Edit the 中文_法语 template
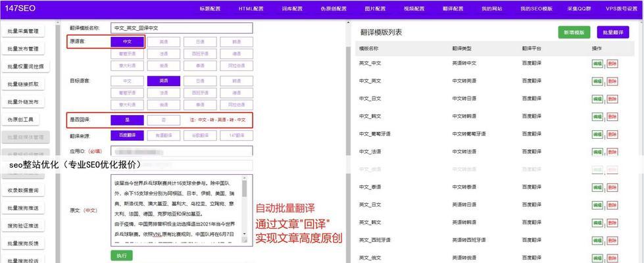The height and width of the screenshot is (263, 644). pyautogui.click(x=597, y=152)
